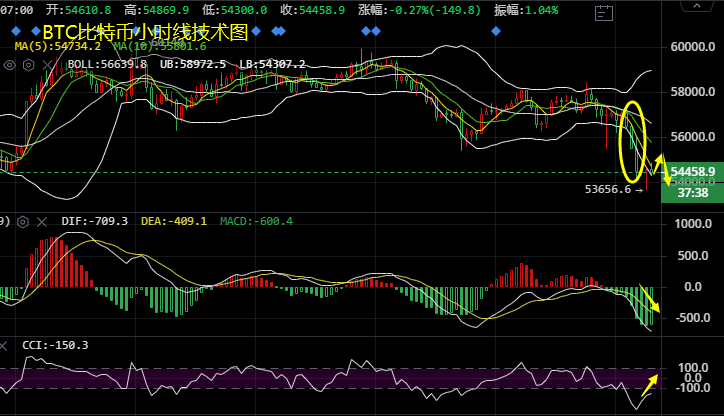The image size is (724, 416).
Task: Click the 56000.0 price axis label
Action: pos(693,137)
